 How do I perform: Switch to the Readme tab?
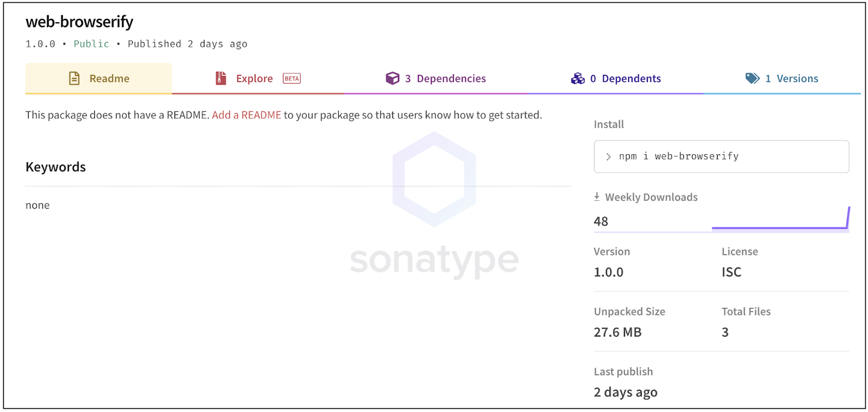coord(109,79)
